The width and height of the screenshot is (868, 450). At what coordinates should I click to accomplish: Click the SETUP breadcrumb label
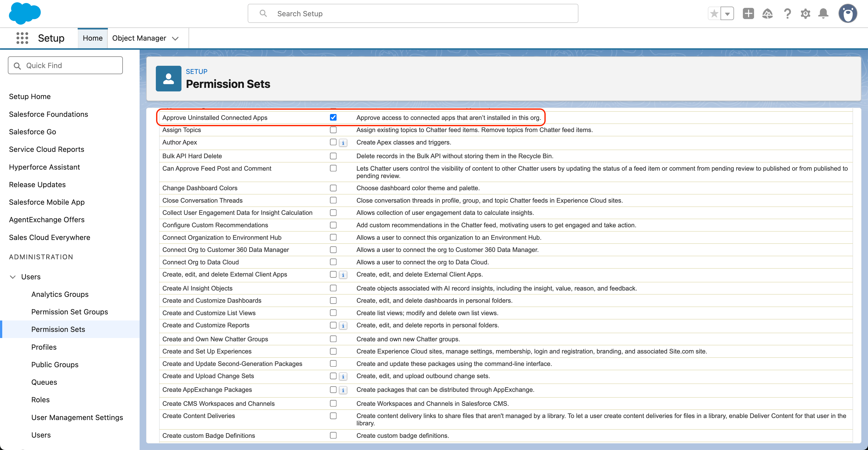point(196,71)
